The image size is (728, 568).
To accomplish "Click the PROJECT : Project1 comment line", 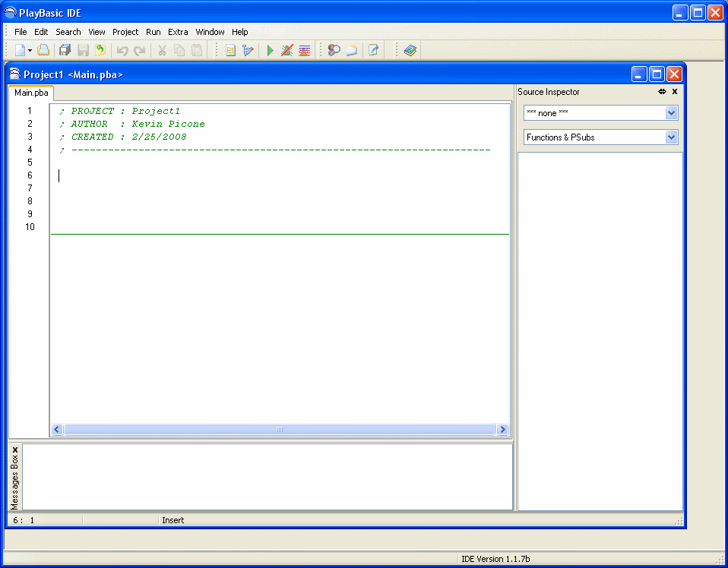I will [x=119, y=111].
